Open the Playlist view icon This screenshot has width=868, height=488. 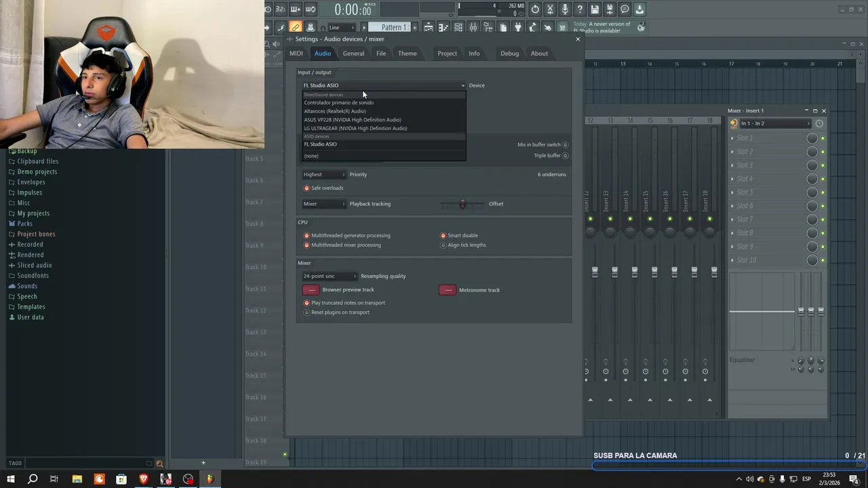click(x=429, y=27)
